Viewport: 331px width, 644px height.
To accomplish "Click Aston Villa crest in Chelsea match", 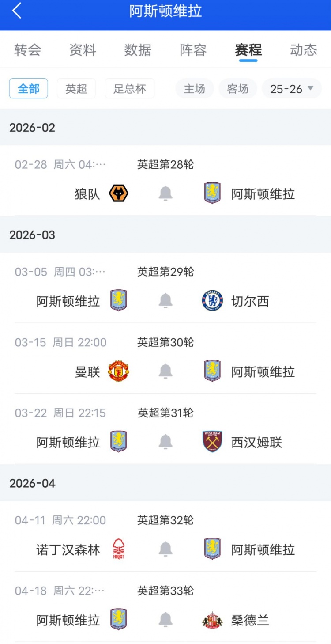I will pos(118,301).
